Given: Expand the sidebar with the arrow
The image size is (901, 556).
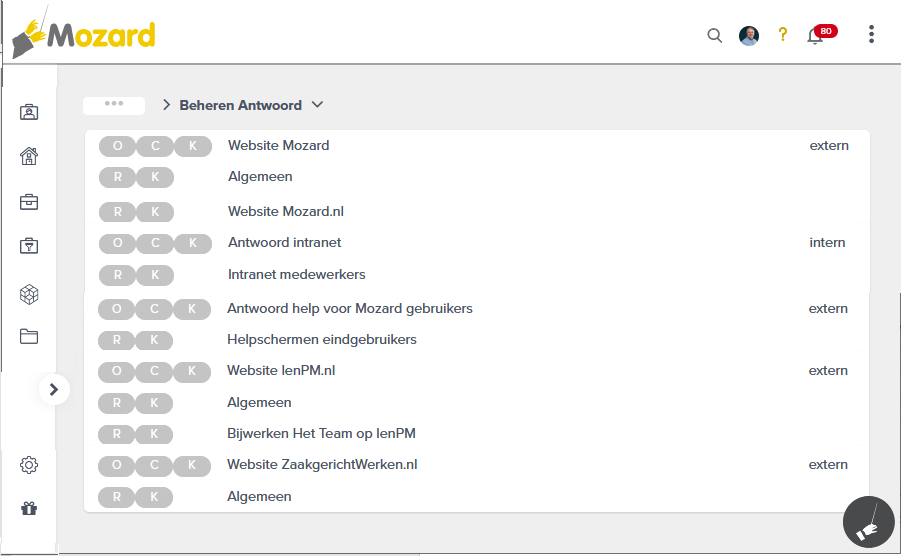Looking at the screenshot, I should click(x=54, y=389).
